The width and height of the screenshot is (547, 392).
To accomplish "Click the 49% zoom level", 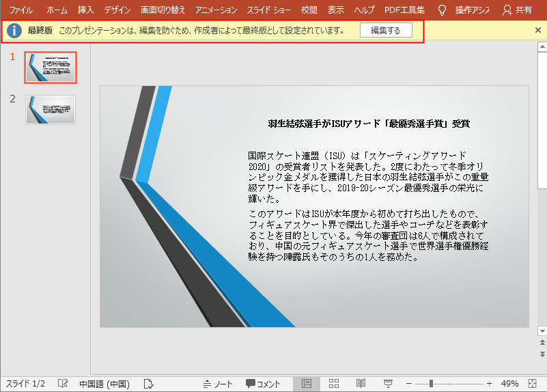I will click(x=509, y=384).
